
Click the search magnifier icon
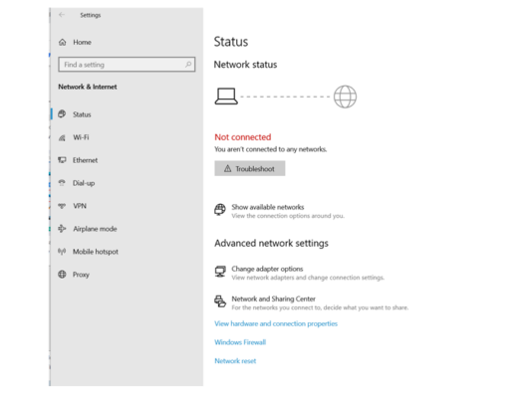(x=188, y=64)
